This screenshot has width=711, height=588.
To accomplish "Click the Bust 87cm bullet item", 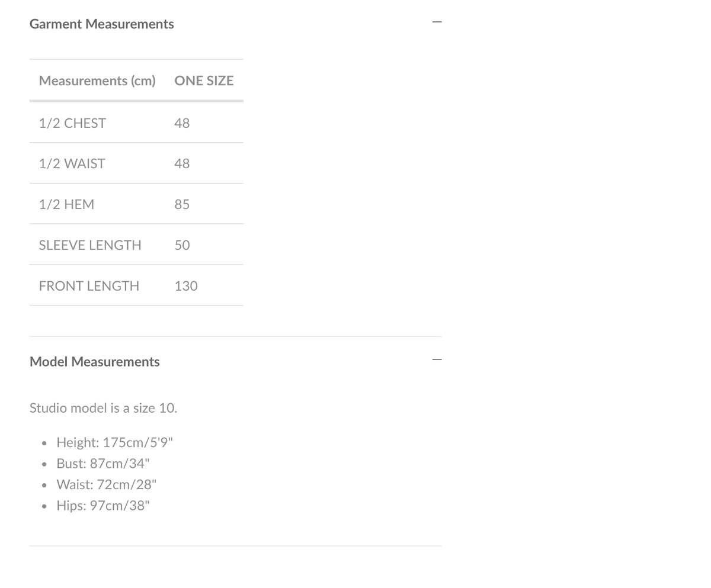I will coord(103,464).
